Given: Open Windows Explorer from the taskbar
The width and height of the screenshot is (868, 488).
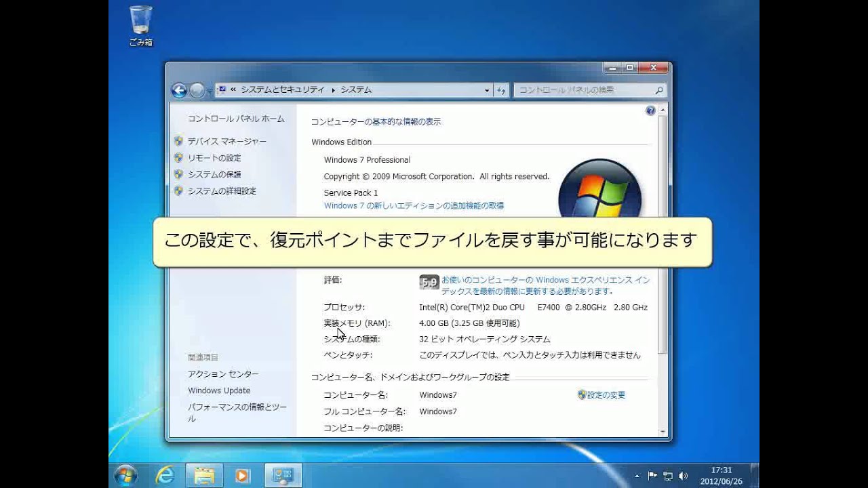Looking at the screenshot, I should (204, 476).
